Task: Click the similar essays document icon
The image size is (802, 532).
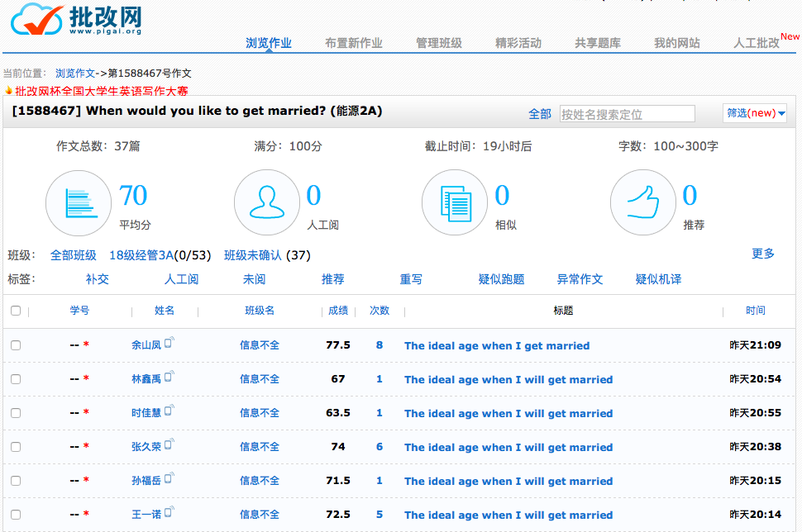Action: pos(455,203)
